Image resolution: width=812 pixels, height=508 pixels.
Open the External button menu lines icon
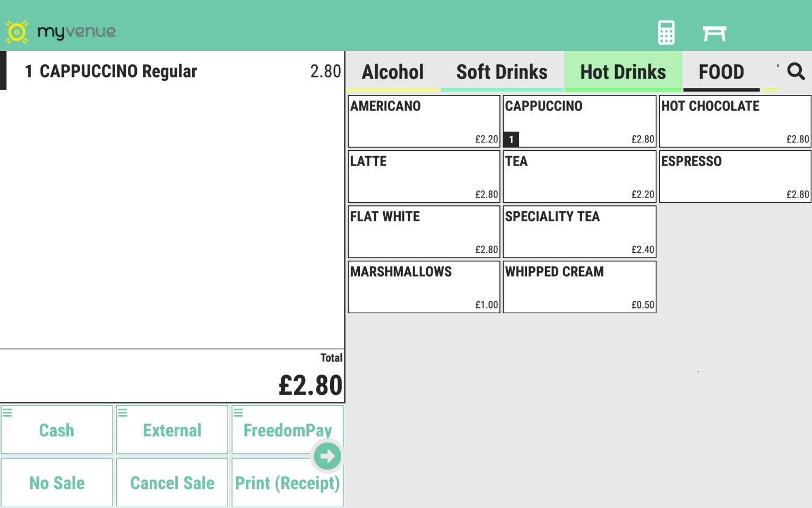point(123,412)
